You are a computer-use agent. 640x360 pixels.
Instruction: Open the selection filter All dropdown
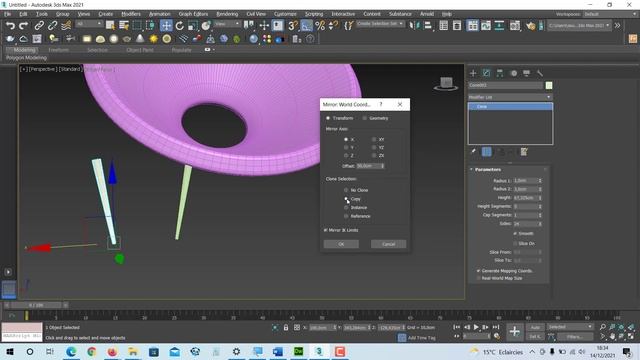click(x=88, y=24)
